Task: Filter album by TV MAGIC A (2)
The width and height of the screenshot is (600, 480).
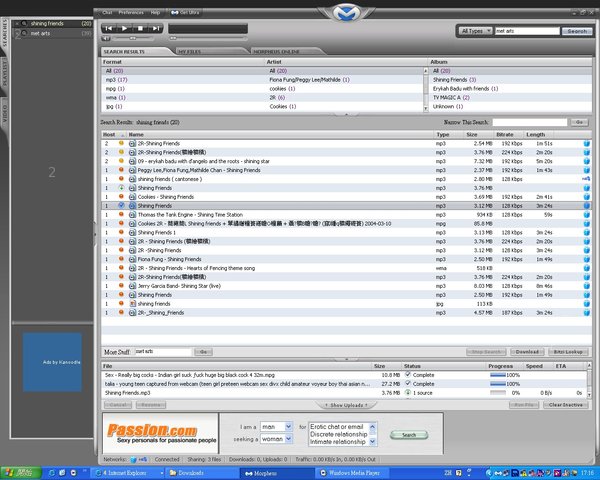Action: (x=451, y=98)
